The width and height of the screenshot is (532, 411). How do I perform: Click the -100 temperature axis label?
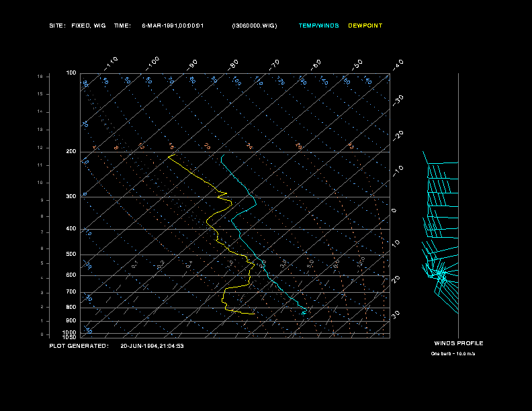pyautogui.click(x=152, y=64)
